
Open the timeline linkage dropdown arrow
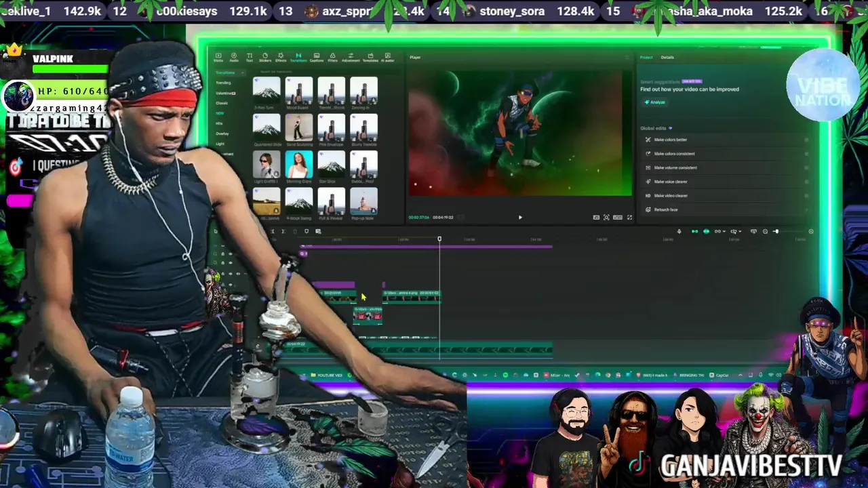pyautogui.click(x=724, y=231)
